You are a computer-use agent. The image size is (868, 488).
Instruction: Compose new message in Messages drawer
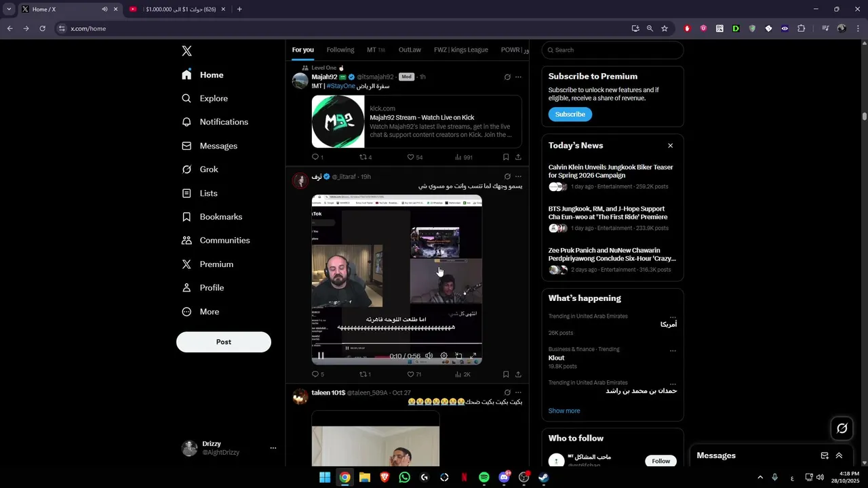tap(825, 455)
